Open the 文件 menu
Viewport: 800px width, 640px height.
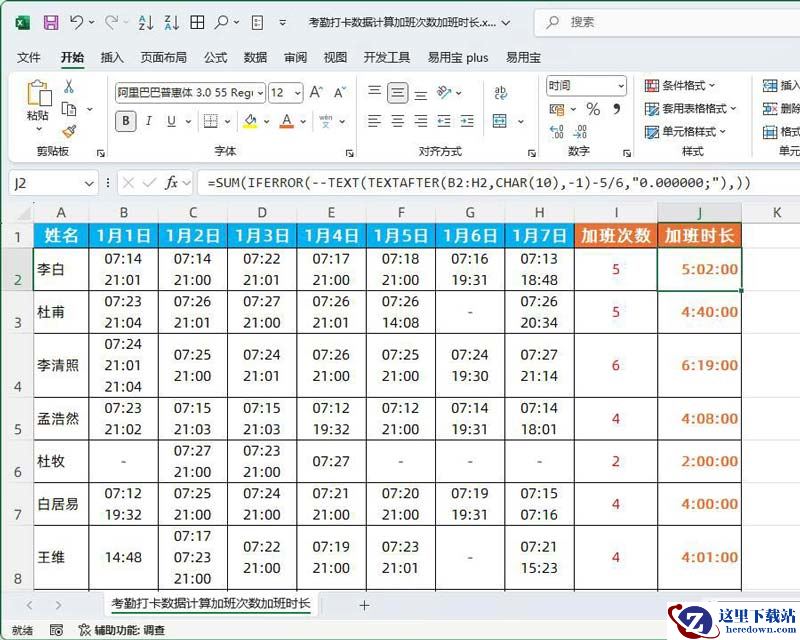[29, 58]
